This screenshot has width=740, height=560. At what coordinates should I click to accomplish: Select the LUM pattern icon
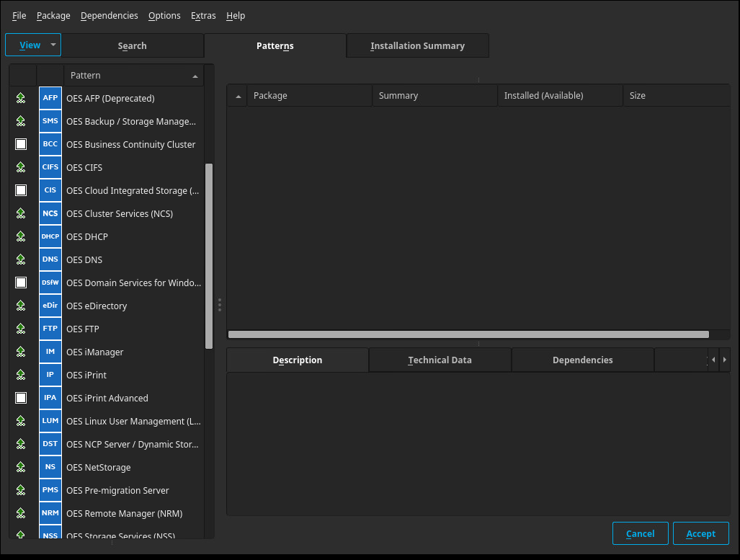click(50, 421)
